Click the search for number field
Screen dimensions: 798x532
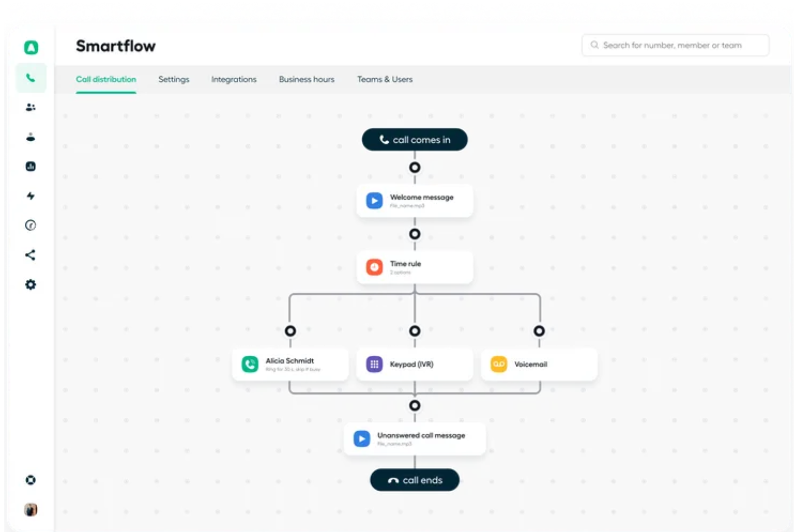pos(675,45)
